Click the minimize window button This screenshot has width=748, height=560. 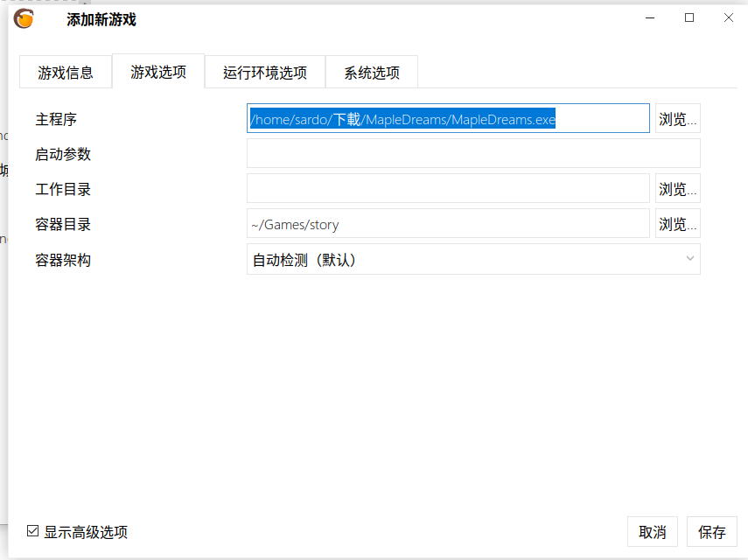647,17
